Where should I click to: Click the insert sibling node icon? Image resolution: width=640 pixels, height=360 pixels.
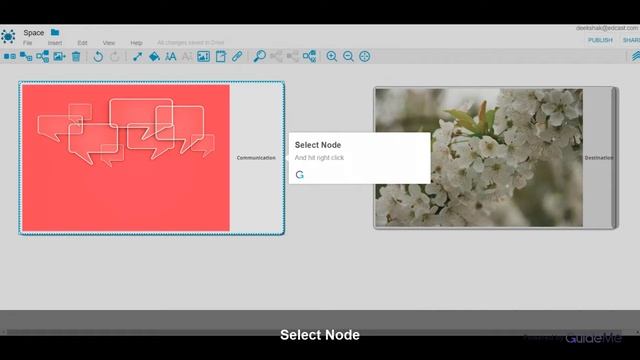10,56
